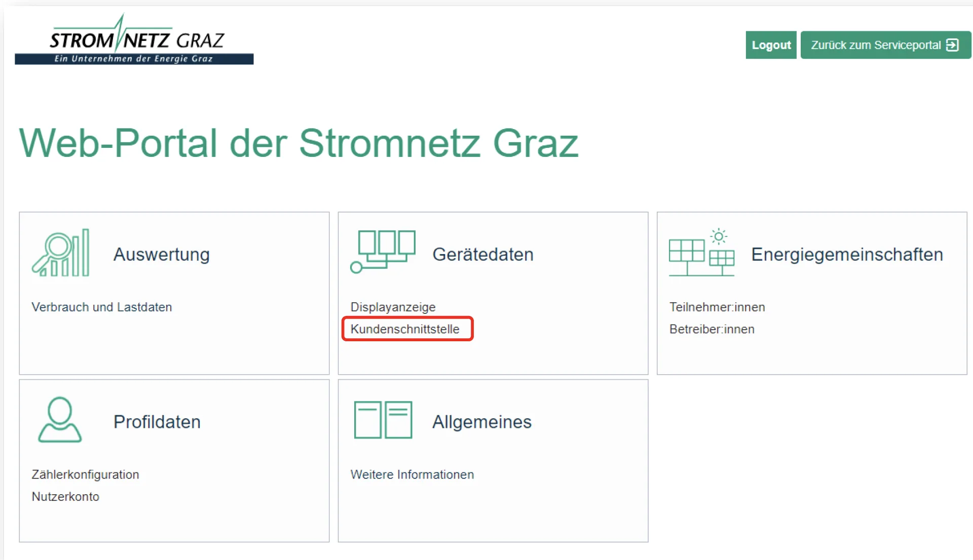Open the Kundenschnittstelle link

[x=405, y=329]
